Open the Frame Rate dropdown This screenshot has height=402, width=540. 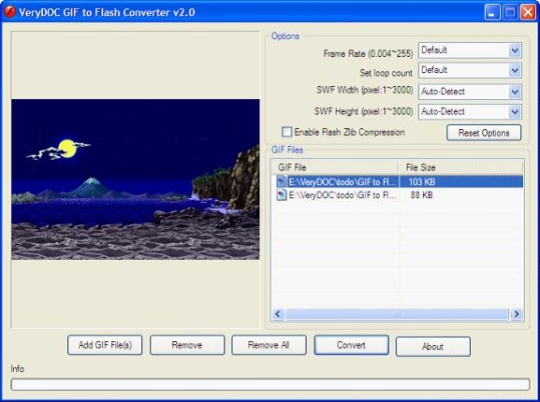pos(515,50)
